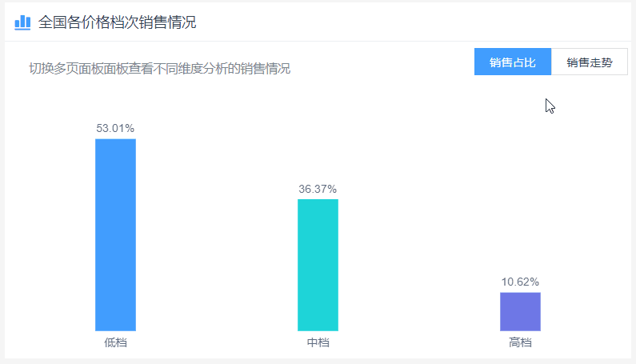Screen dimensions: 636x364
Task: Select the 中档 axis label
Action: click(318, 343)
